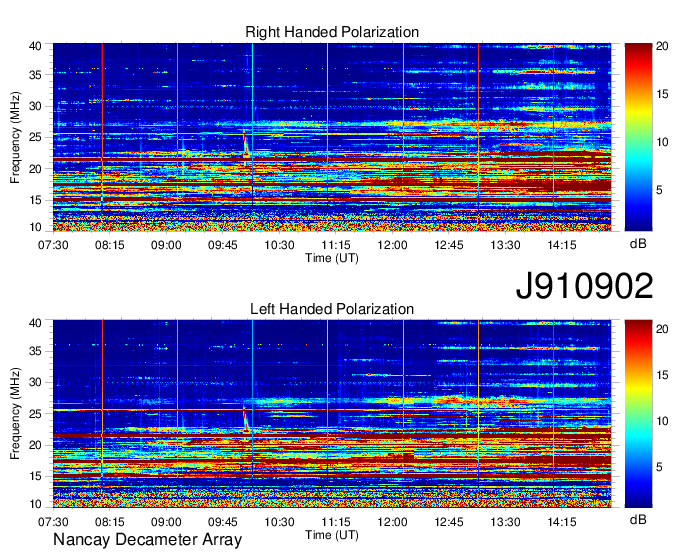Viewport: 680px width, 552px height.
Task: Click the "12:45" time tick under the Right Handed plot
Action: coord(449,245)
